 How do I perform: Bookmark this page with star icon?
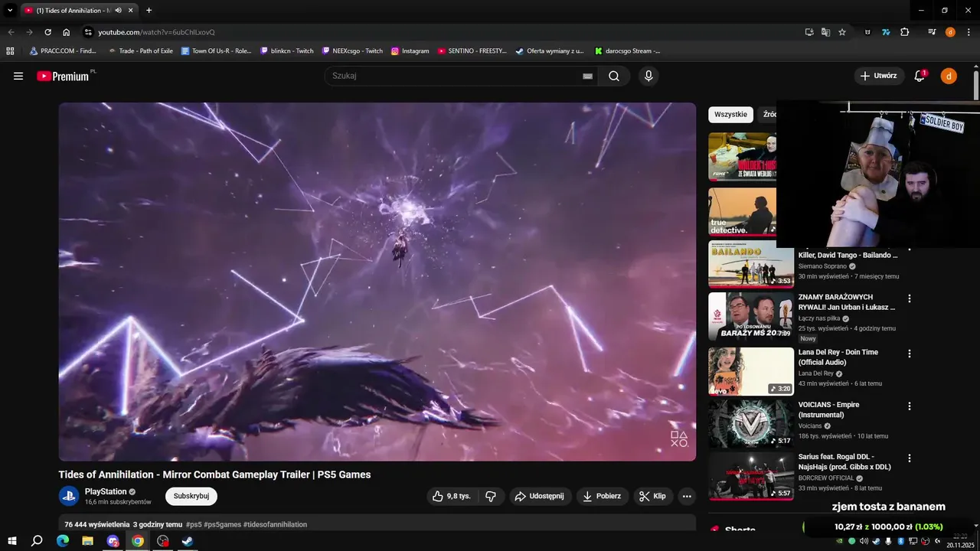(x=842, y=32)
